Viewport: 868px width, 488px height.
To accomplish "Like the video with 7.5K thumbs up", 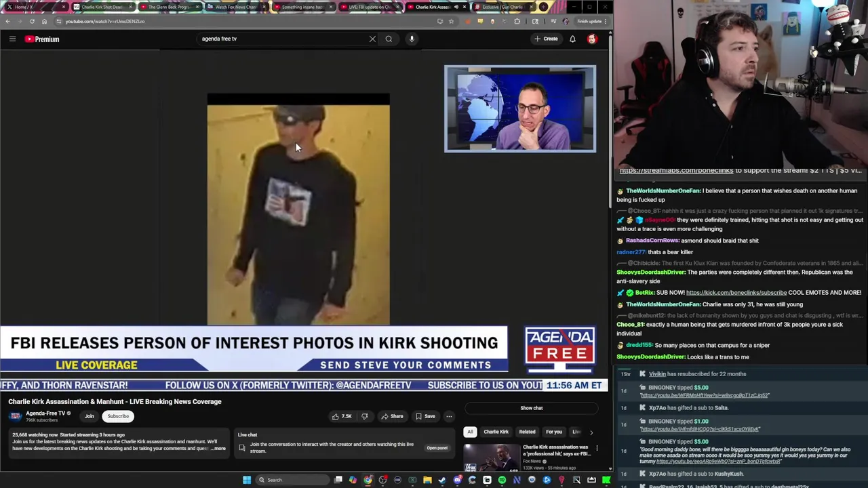I will click(342, 416).
